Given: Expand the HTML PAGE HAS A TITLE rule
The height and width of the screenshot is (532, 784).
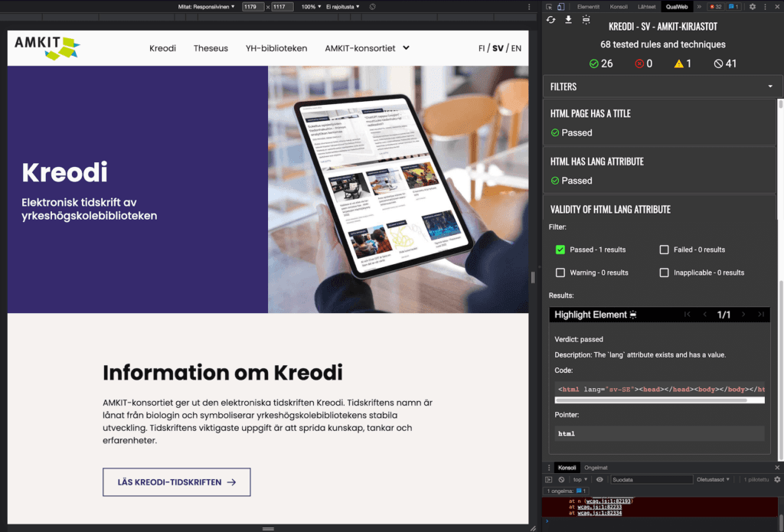Looking at the screenshot, I should pyautogui.click(x=659, y=122).
